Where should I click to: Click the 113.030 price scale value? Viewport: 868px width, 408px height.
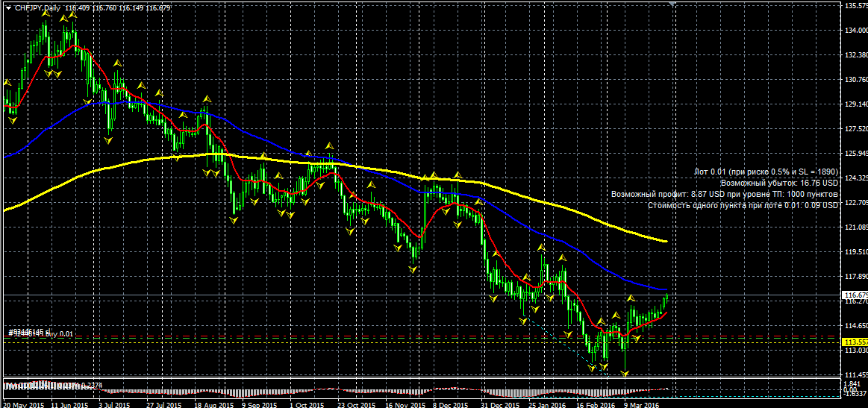coord(856,351)
